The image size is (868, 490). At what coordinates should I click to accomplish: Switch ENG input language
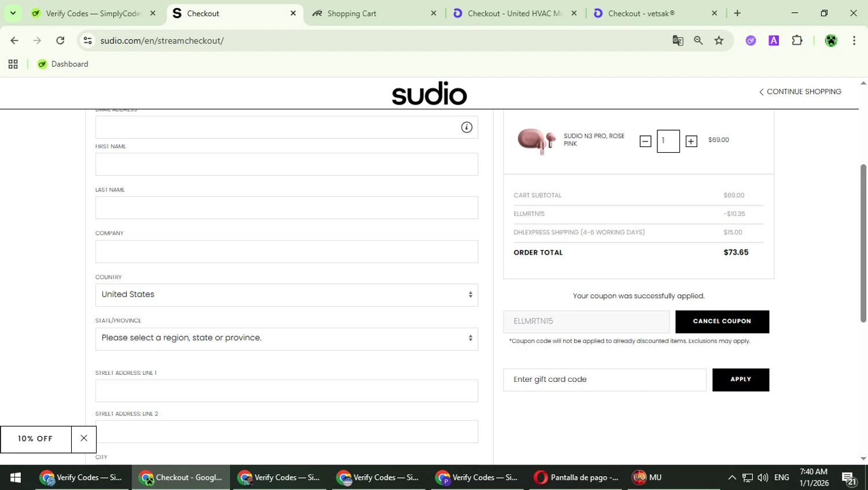782,477
